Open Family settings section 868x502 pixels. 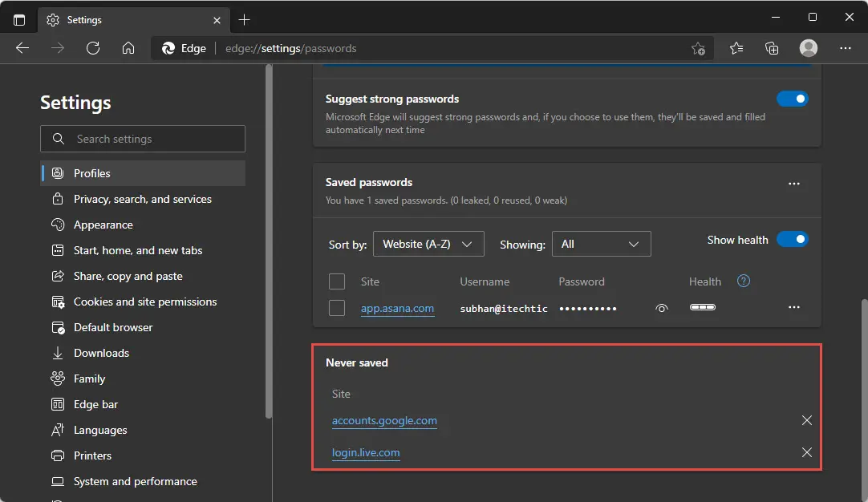143,379
